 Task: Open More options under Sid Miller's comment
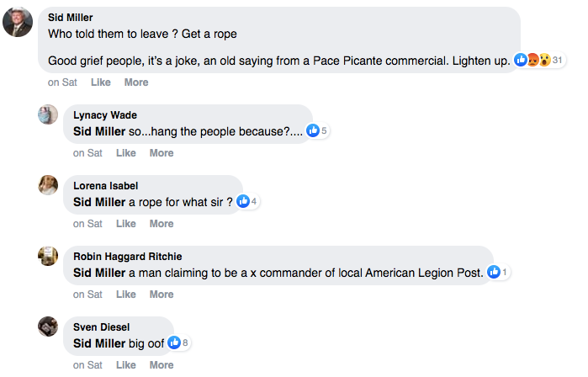pos(136,82)
